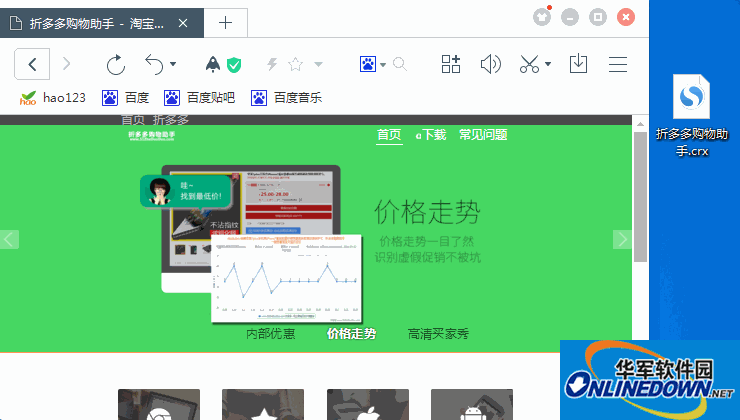This screenshot has width=740, height=420.
Task: Click the Android platform download tile
Action: pos(472,404)
